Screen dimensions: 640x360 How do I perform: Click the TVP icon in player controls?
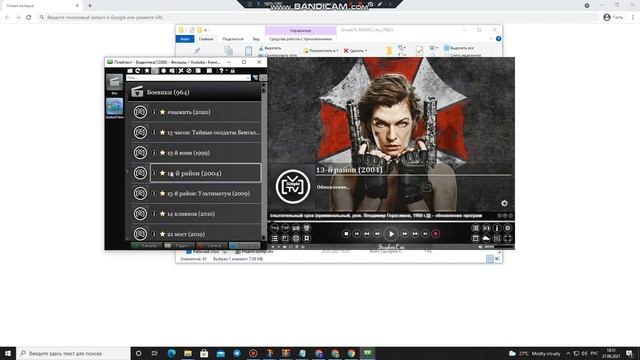pyautogui.click(x=285, y=228)
